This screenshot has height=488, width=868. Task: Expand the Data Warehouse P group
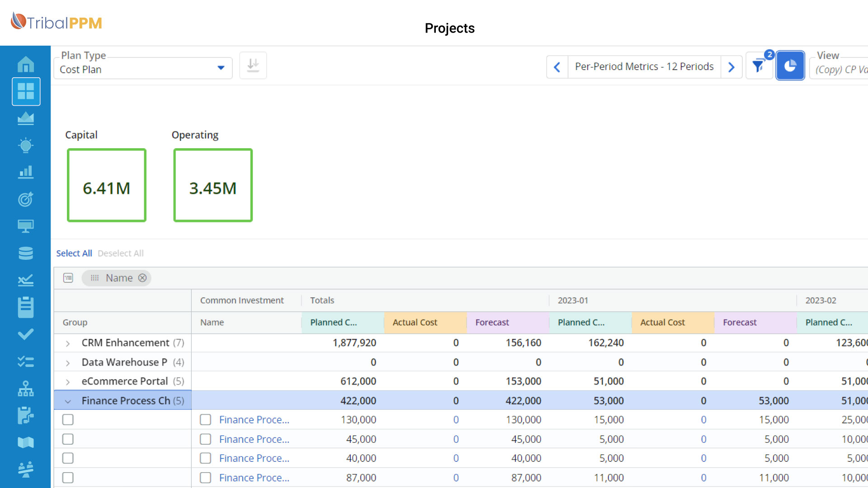coord(68,363)
